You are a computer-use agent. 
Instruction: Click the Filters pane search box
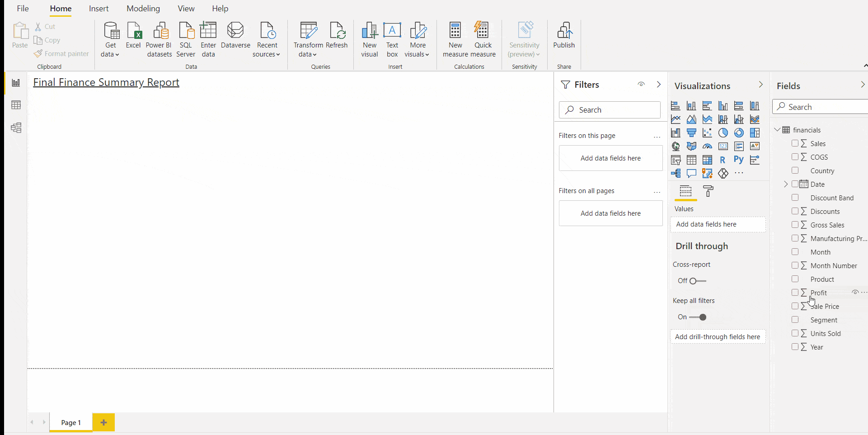(x=610, y=110)
